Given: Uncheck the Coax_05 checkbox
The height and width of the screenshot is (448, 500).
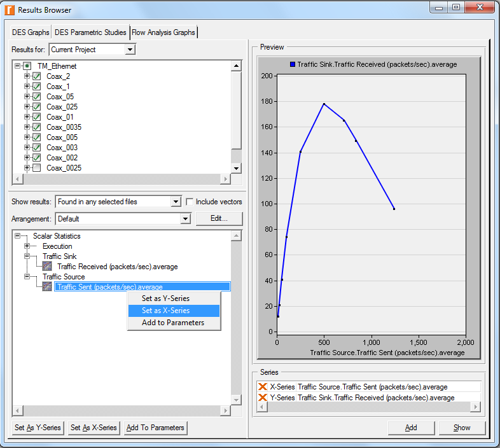Looking at the screenshot, I should click(x=37, y=97).
